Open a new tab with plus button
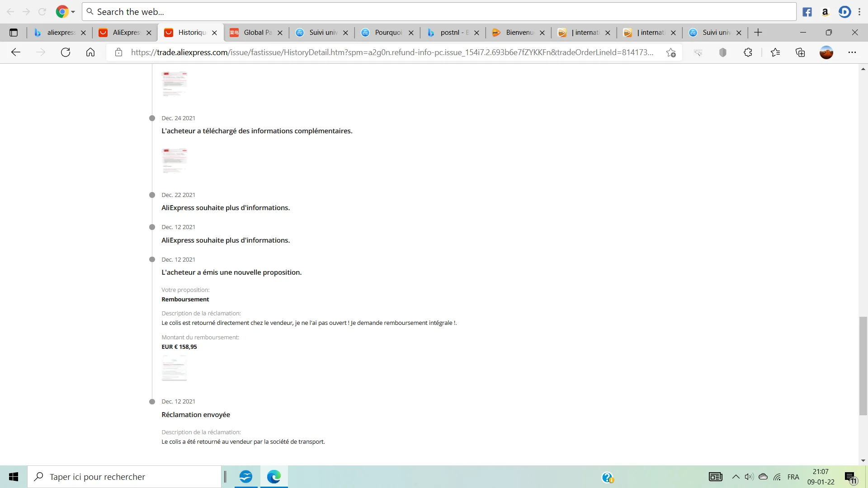Image resolution: width=868 pixels, height=488 pixels. point(758,33)
